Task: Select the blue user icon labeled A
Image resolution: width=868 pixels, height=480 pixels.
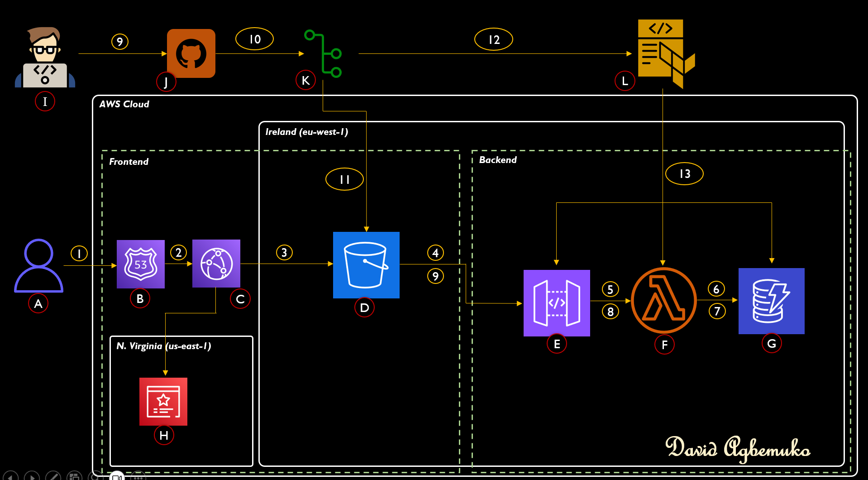Action: 38,265
